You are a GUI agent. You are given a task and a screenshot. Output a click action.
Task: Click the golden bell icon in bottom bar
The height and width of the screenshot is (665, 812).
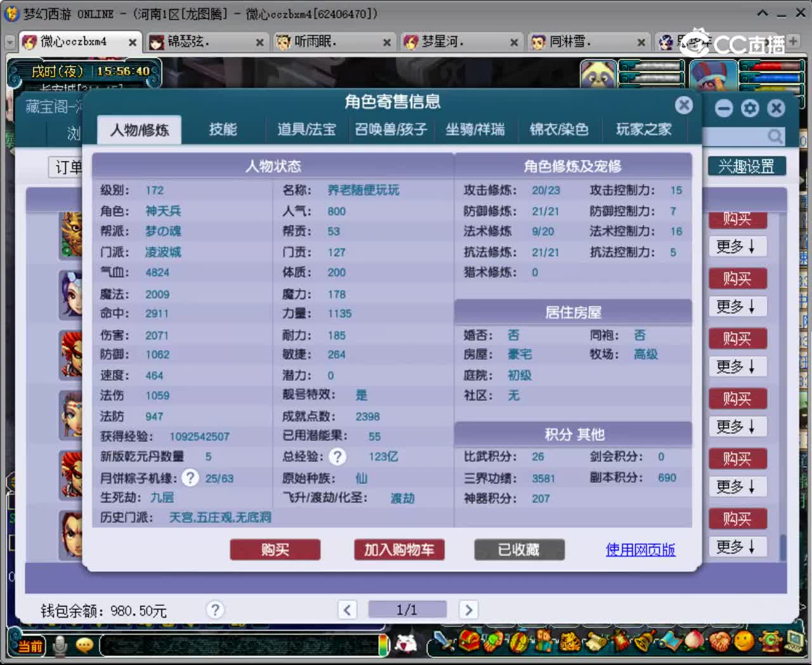point(644,642)
